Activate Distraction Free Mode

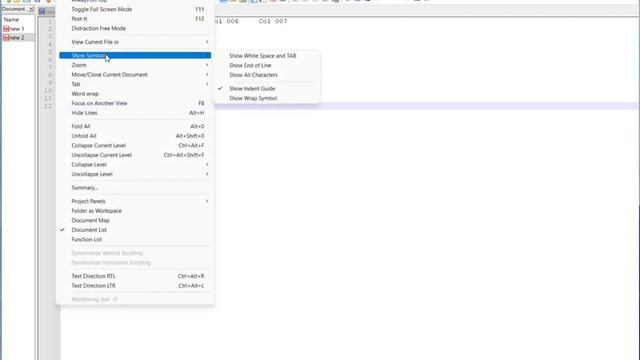(x=135, y=29)
